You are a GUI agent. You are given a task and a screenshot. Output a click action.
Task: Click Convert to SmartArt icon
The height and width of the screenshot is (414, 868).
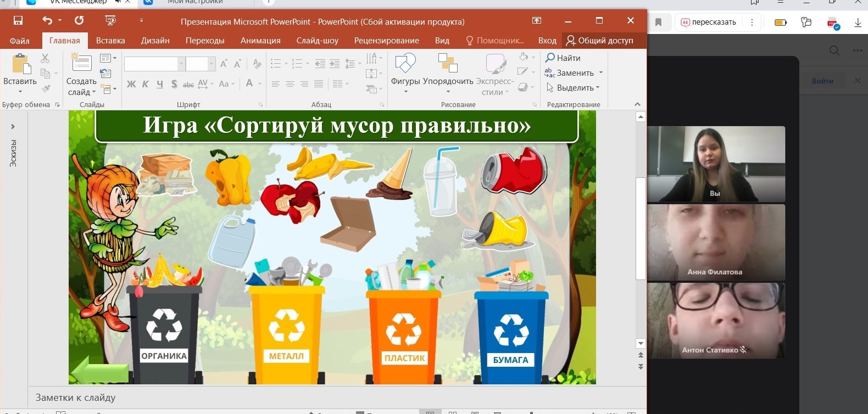tap(374, 88)
